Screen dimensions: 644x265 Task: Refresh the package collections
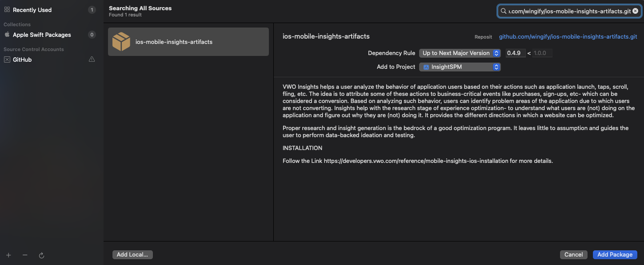click(41, 255)
